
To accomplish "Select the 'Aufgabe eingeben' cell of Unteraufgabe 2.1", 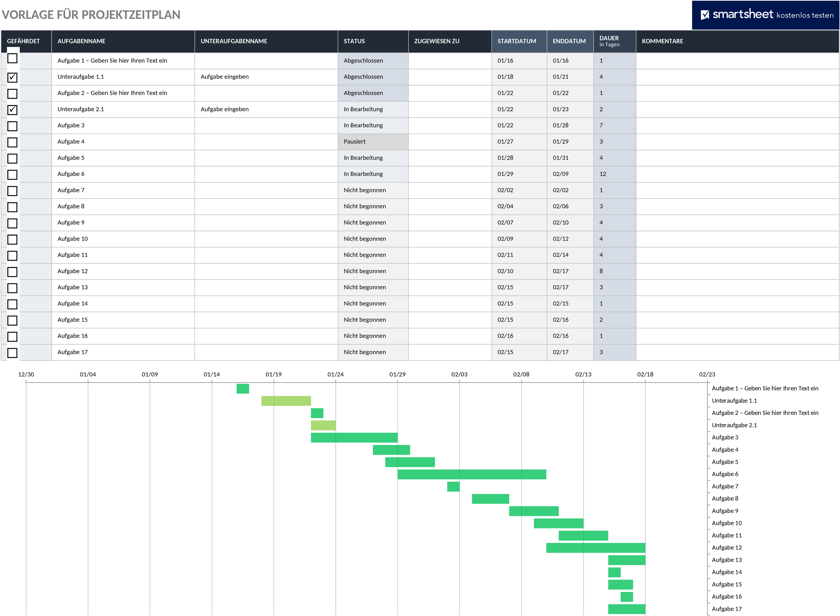I will [x=266, y=109].
